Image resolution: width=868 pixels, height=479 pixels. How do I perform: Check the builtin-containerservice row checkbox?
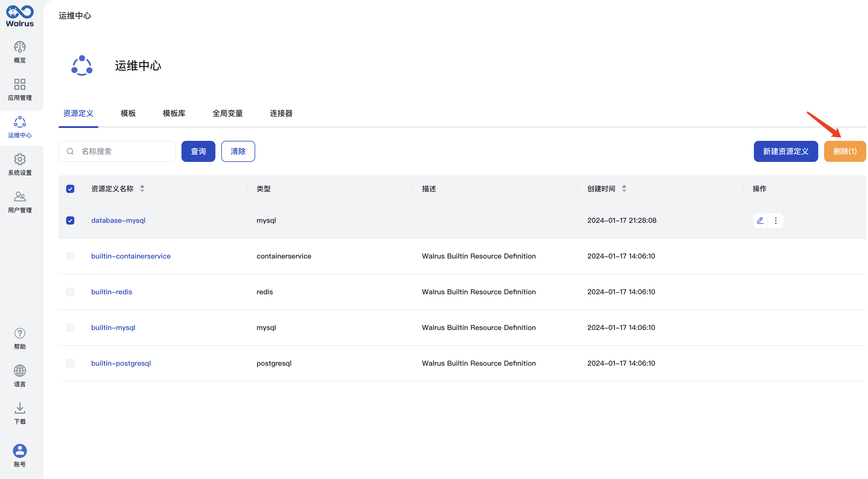(x=70, y=256)
